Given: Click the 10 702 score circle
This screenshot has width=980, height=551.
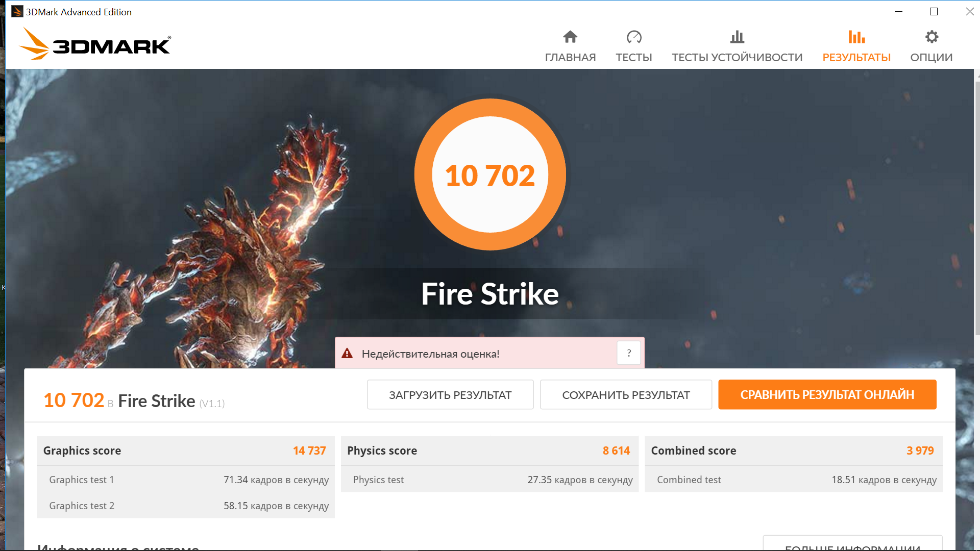Looking at the screenshot, I should (490, 175).
